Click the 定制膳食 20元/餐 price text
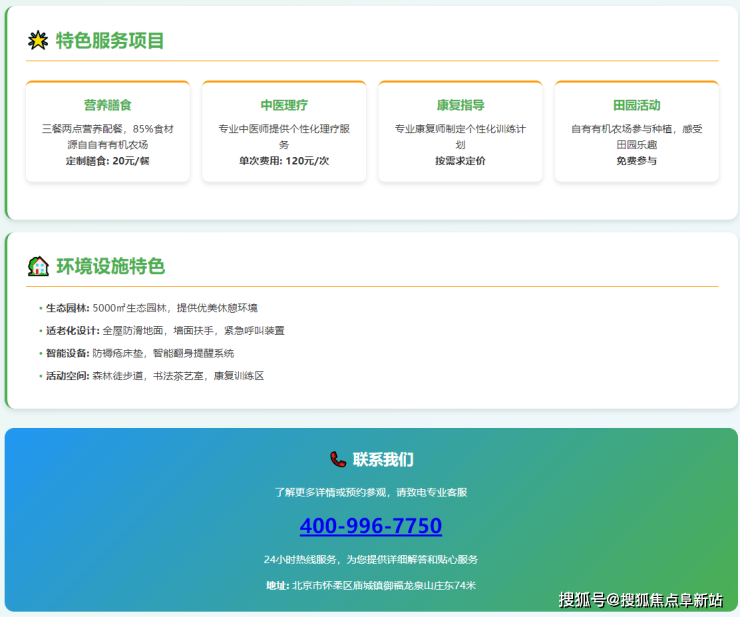Viewport: 740px width, 617px height. coord(107,161)
